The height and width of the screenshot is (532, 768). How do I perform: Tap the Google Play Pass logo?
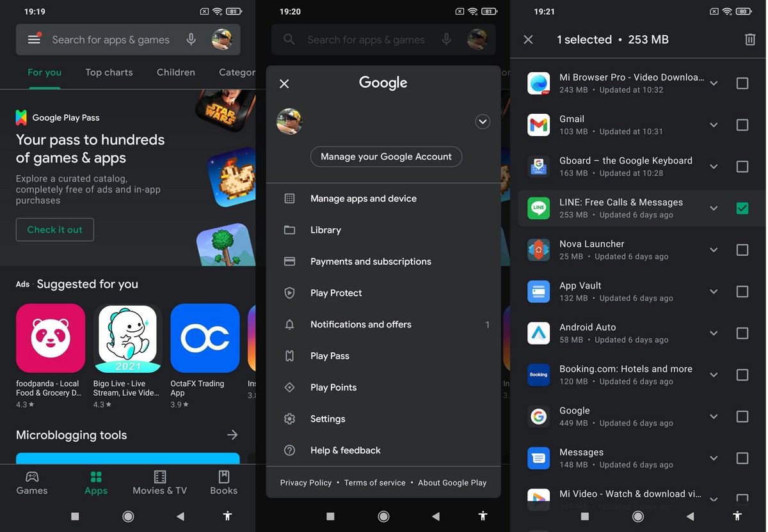(22, 117)
